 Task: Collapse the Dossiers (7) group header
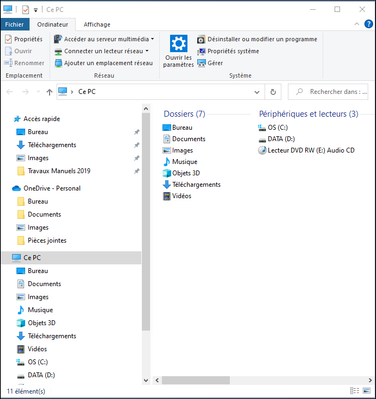[x=184, y=114]
